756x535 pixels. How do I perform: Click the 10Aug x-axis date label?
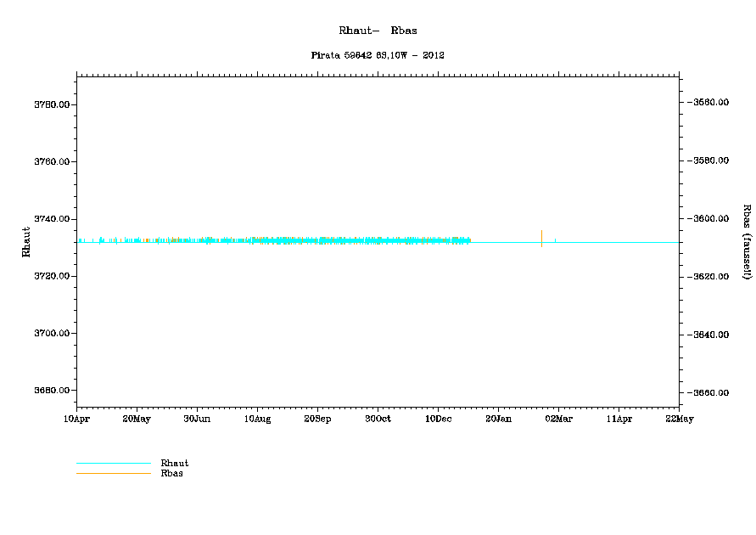tap(257, 419)
